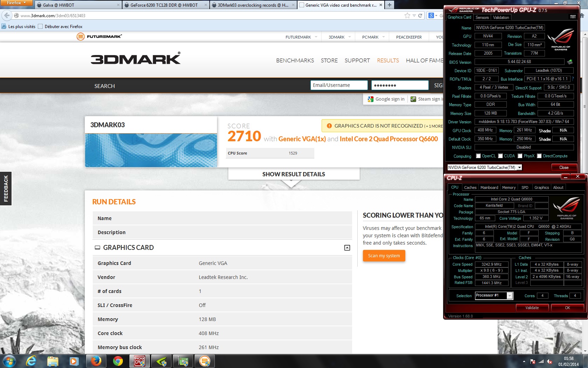Expand PCMARK top navigation dropdown
Viewport: 588px width, 368px height.
[384, 37]
